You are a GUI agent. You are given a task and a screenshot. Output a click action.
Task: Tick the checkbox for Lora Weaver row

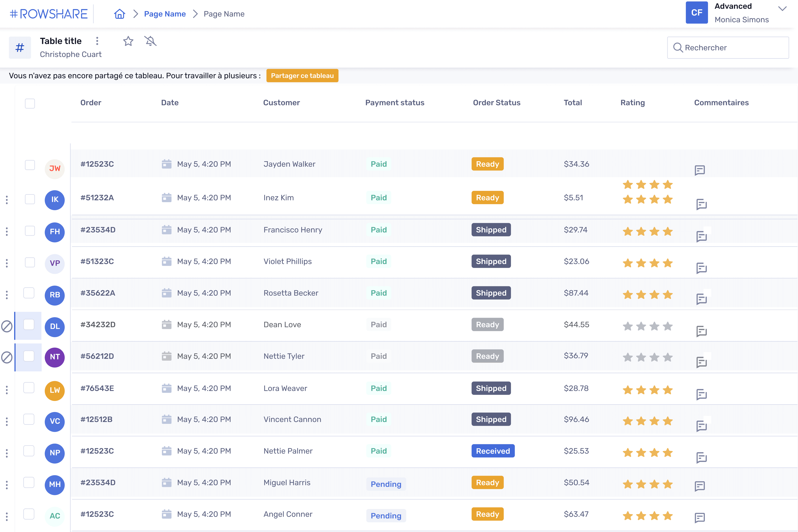pos(29,388)
